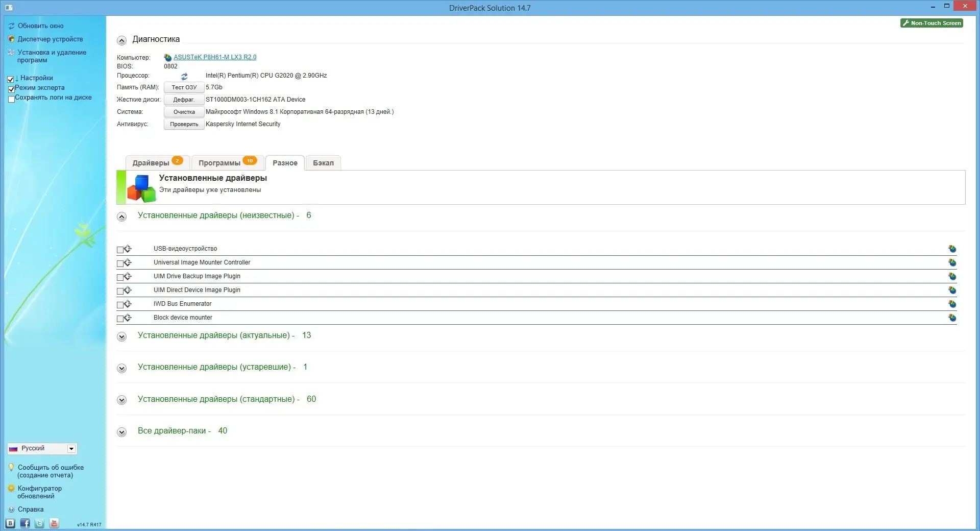
Task: Expand Установленные драйверы (актуальные) section
Action: (121, 336)
